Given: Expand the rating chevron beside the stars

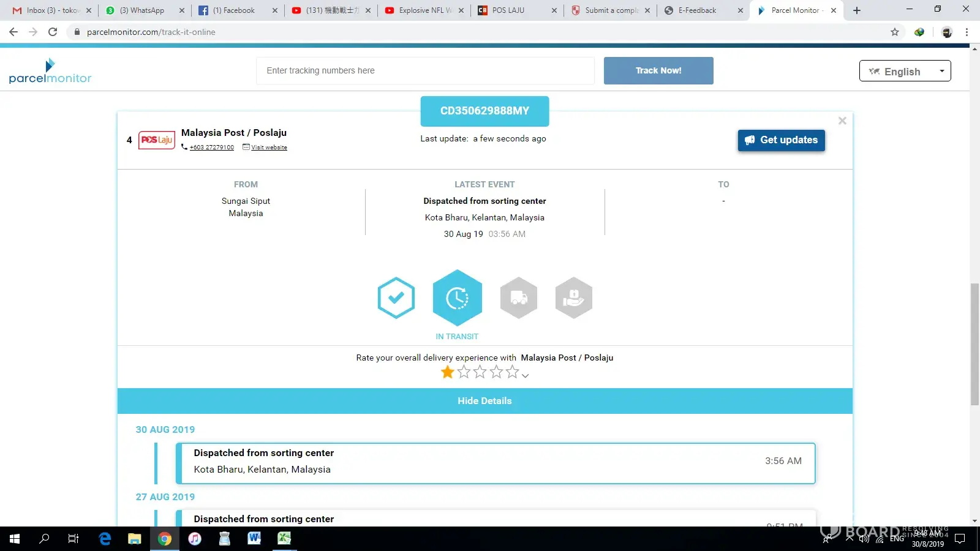Looking at the screenshot, I should pyautogui.click(x=526, y=375).
